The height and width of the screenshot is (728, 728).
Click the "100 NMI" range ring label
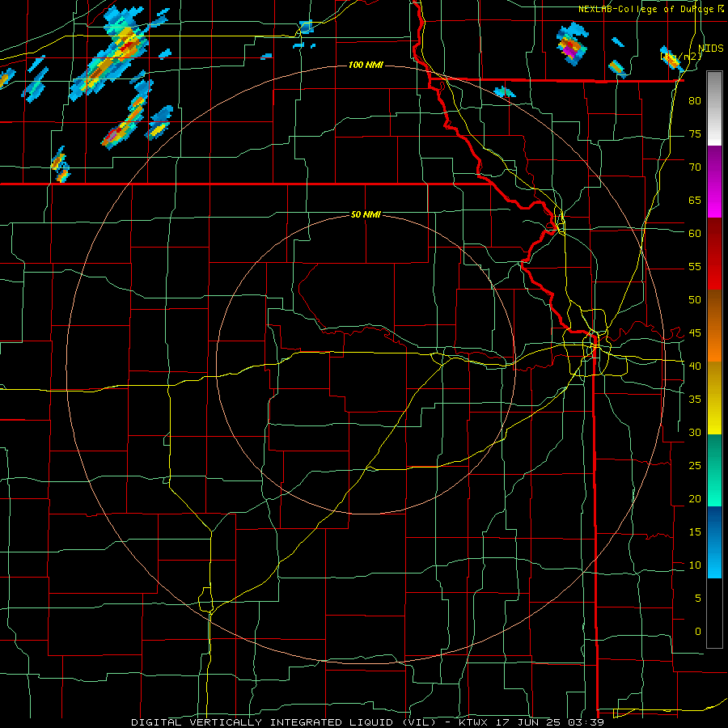366,65
